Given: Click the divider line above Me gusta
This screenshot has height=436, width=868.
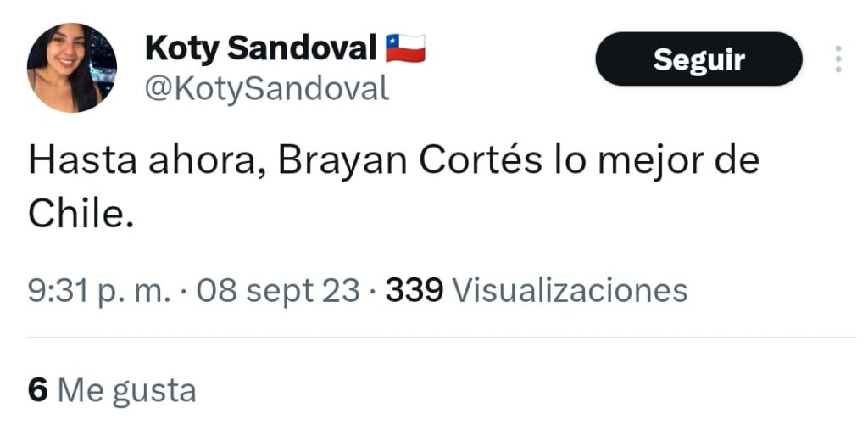Looking at the screenshot, I should [x=441, y=338].
